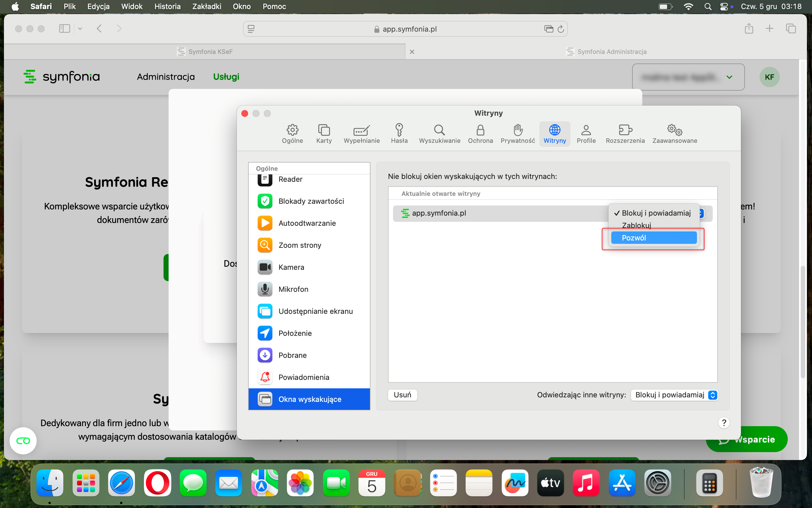Choose Zablokuj from the popup menu

(x=654, y=225)
